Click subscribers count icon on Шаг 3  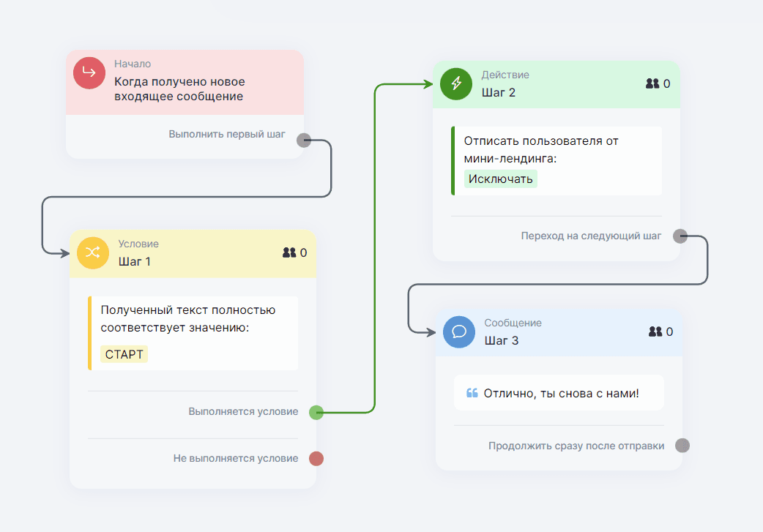pos(655,331)
